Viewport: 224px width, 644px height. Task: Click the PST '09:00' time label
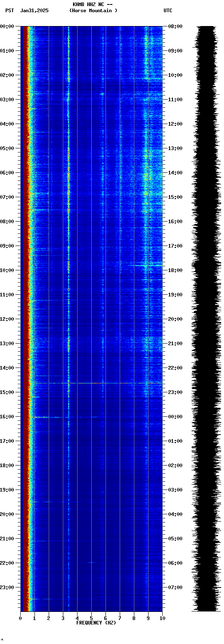[x=7, y=246]
